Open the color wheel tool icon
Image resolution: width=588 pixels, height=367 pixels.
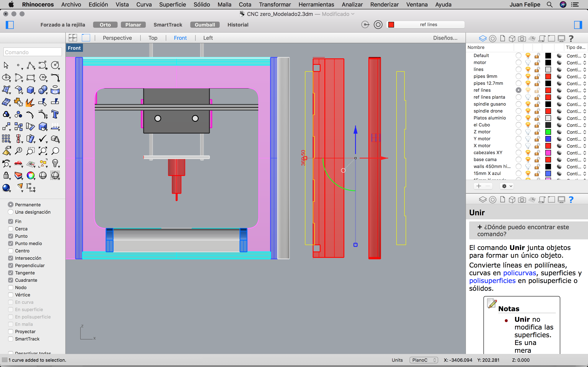pos(30,176)
